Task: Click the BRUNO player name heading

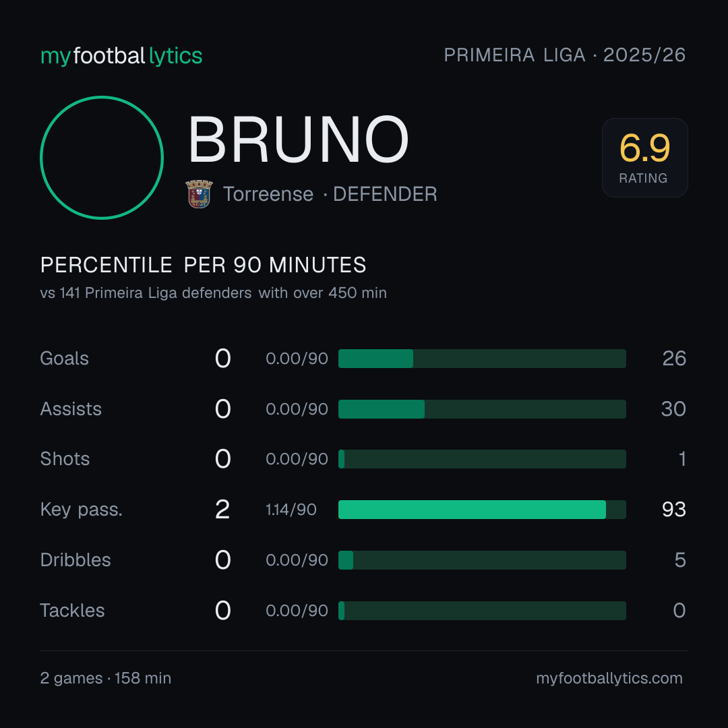Action: (299, 140)
